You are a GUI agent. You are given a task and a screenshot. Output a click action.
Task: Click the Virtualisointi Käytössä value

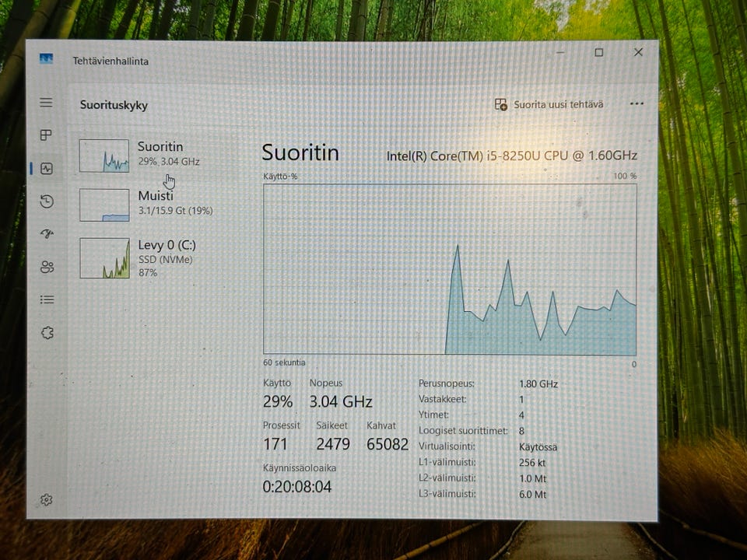coord(538,447)
